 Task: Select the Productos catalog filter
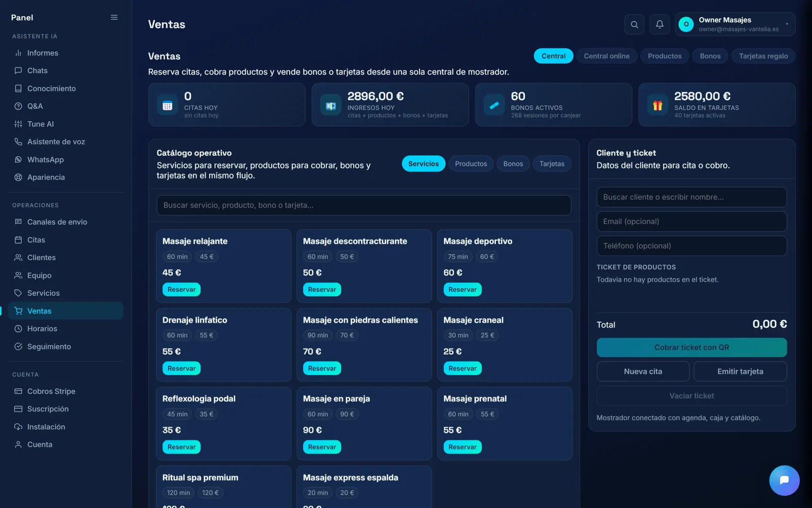[471, 164]
